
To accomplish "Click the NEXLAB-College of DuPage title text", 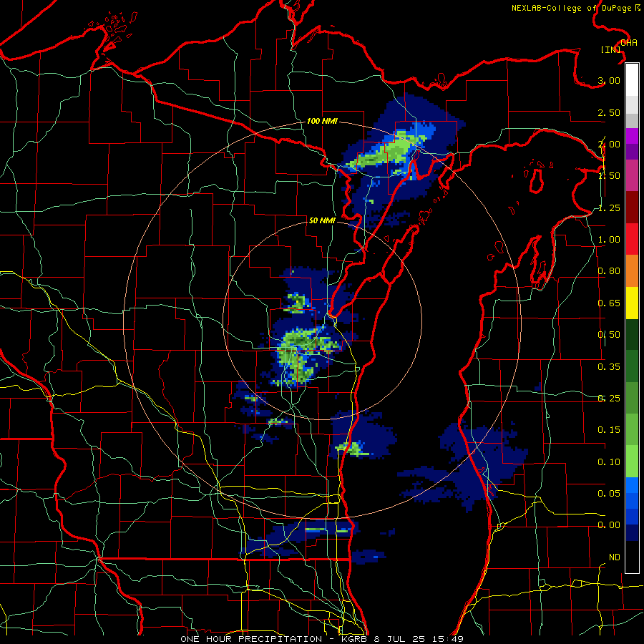I will (x=572, y=8).
